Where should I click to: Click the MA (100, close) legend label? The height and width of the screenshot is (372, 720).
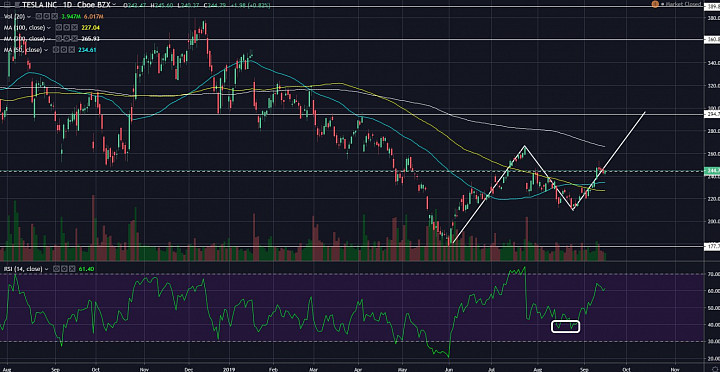24,28
